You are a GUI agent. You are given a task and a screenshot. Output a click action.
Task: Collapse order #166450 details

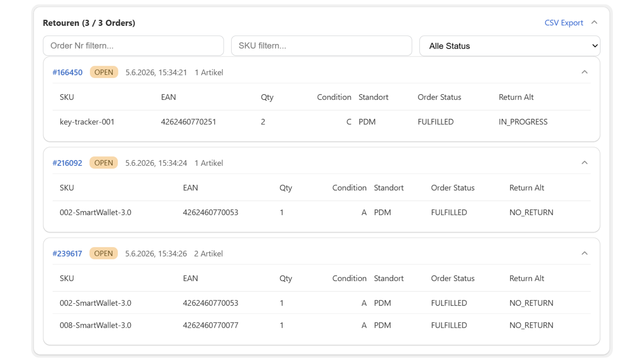[585, 72]
